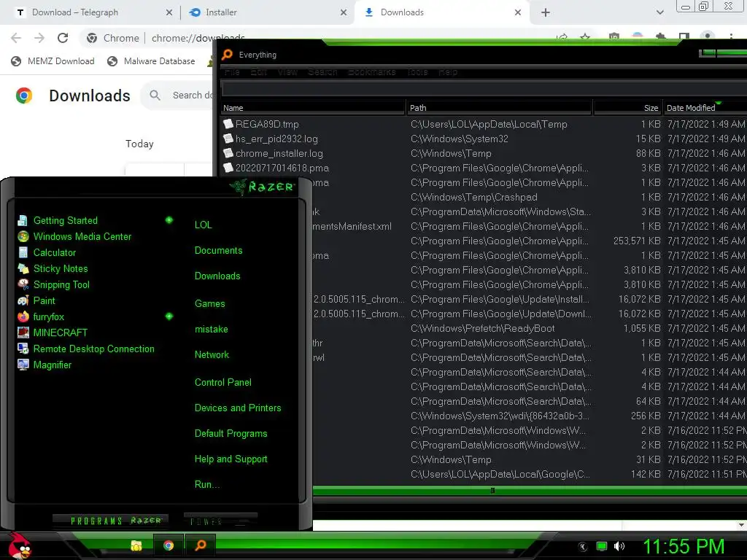Click the Chrome logo on Downloads page

point(24,96)
